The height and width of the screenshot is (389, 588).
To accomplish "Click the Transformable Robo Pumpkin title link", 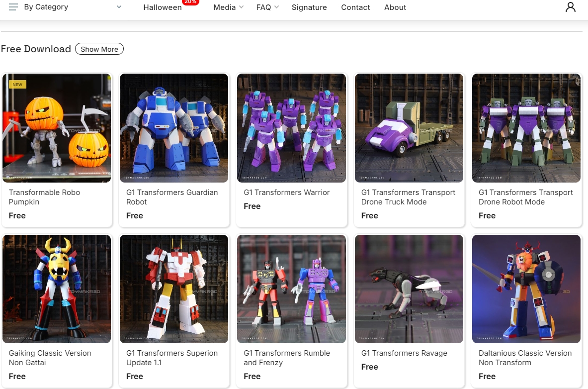I will point(44,197).
